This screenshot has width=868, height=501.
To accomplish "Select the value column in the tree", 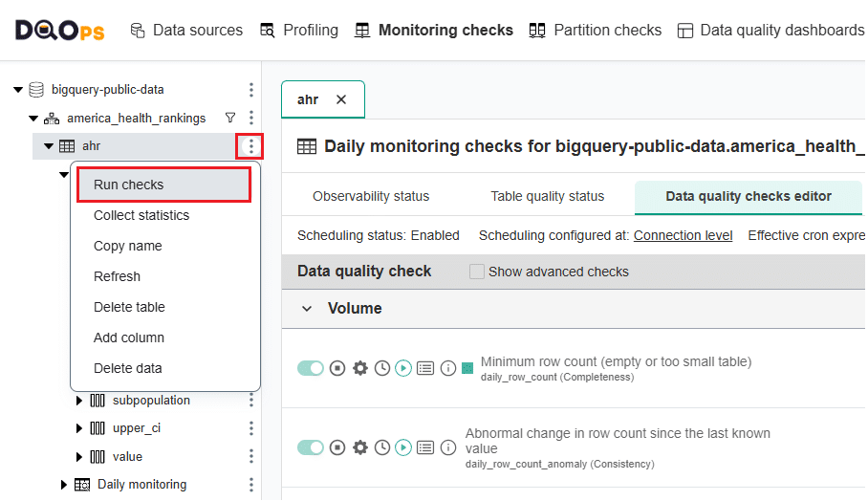I will coord(127,457).
